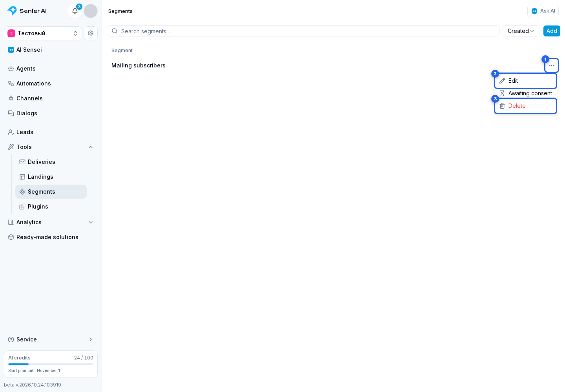Open the user avatar menu
Screen dimensions: 565x392
point(91,11)
